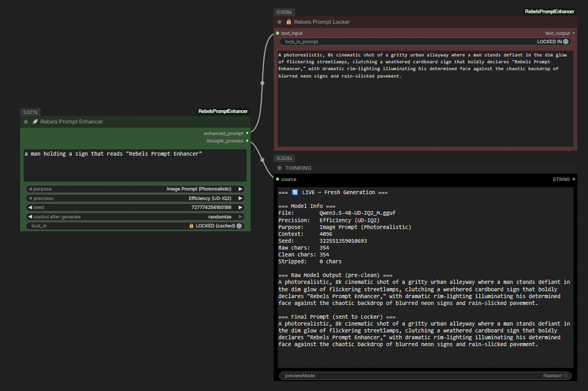Image resolution: width=588 pixels, height=391 pixels.
Task: Toggle the lock_in switch on the Enhancer
Action: 239,226
